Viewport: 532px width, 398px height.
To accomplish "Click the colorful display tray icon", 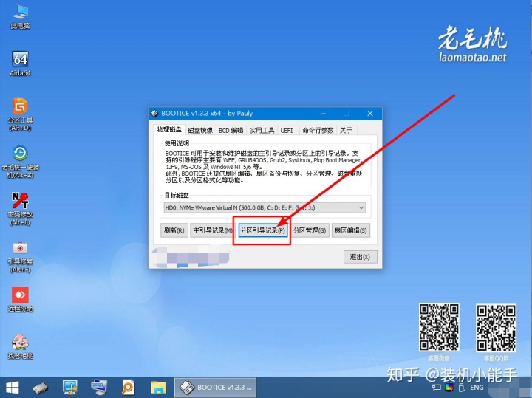I will pyautogui.click(x=449, y=387).
